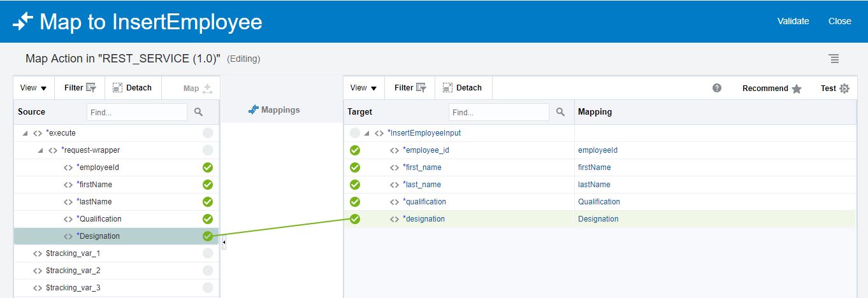The height and width of the screenshot is (298, 868).
Task: Click the mapped check beside target first_name
Action: (355, 167)
